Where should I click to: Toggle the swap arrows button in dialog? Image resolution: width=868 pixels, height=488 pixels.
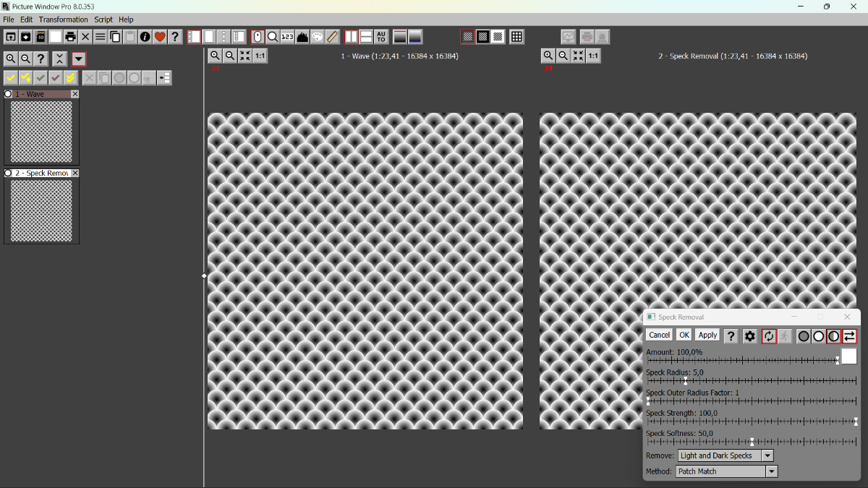[849, 336]
